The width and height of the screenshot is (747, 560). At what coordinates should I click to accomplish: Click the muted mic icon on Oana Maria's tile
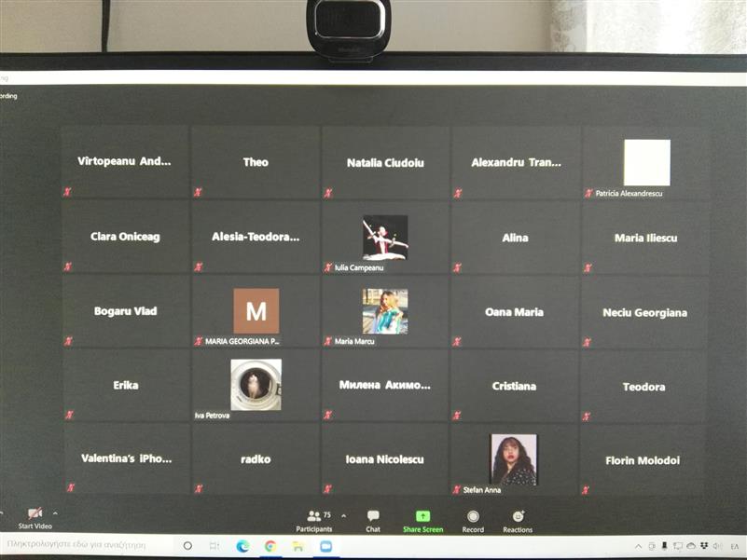457,341
